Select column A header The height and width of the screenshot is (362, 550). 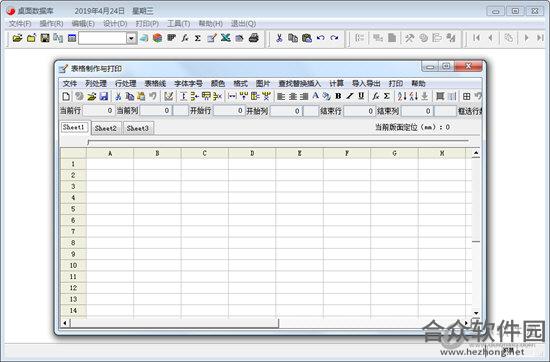[x=110, y=153]
